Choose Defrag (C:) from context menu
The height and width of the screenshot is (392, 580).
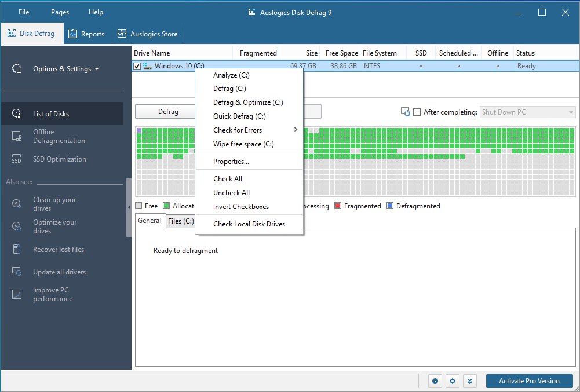point(249,89)
